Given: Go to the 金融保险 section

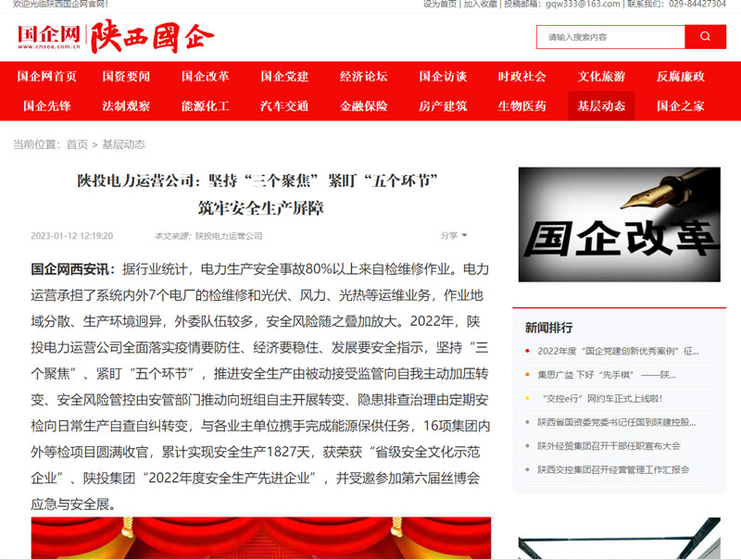Looking at the screenshot, I should click(x=363, y=106).
